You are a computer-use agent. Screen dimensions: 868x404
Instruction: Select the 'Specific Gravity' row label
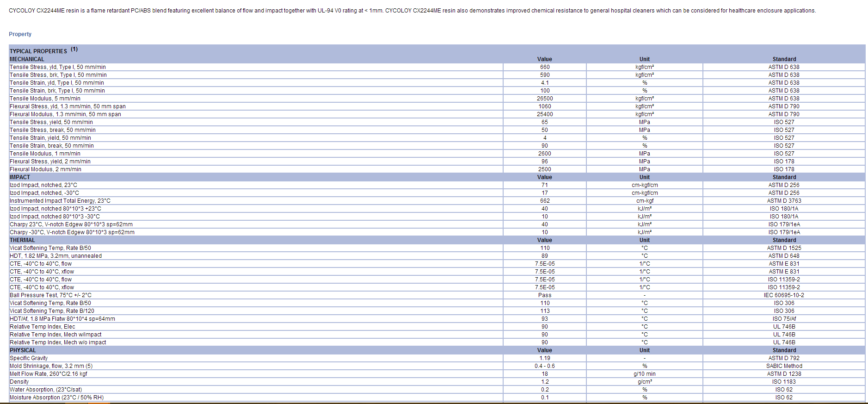coord(29,358)
